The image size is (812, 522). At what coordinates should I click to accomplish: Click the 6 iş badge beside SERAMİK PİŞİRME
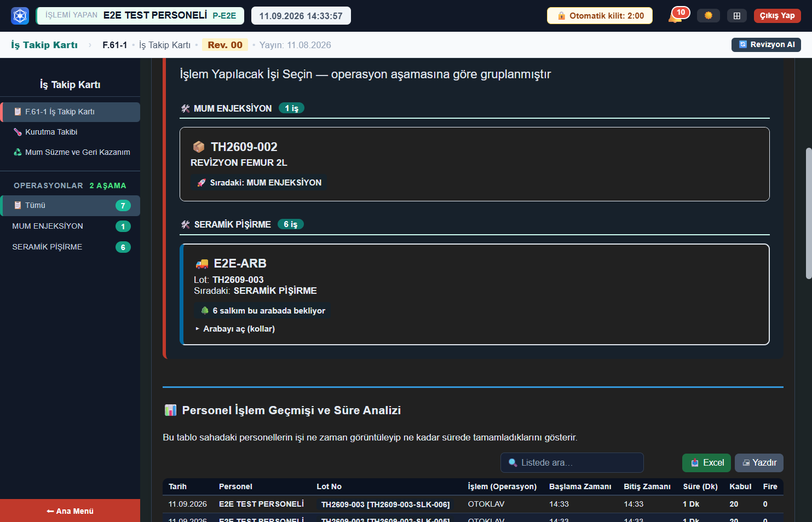(x=291, y=224)
